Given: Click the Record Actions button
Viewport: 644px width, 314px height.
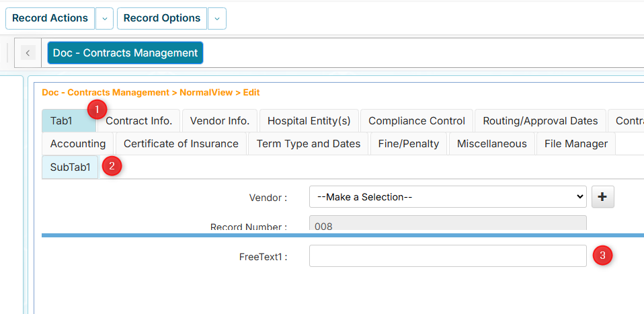Looking at the screenshot, I should (50, 19).
